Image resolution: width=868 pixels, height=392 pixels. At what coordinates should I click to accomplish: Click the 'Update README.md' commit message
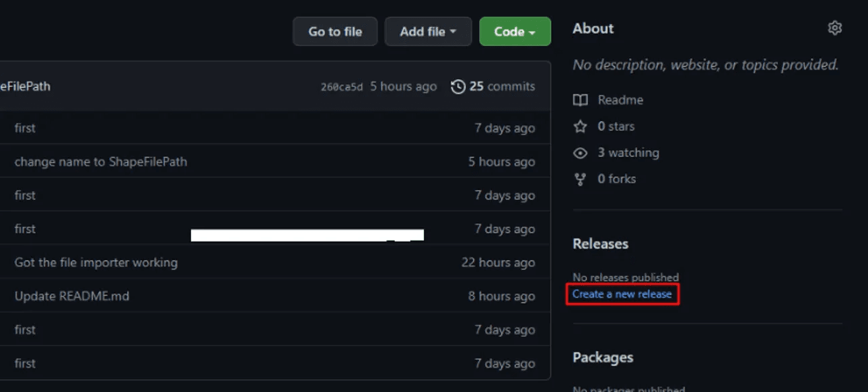tap(72, 296)
